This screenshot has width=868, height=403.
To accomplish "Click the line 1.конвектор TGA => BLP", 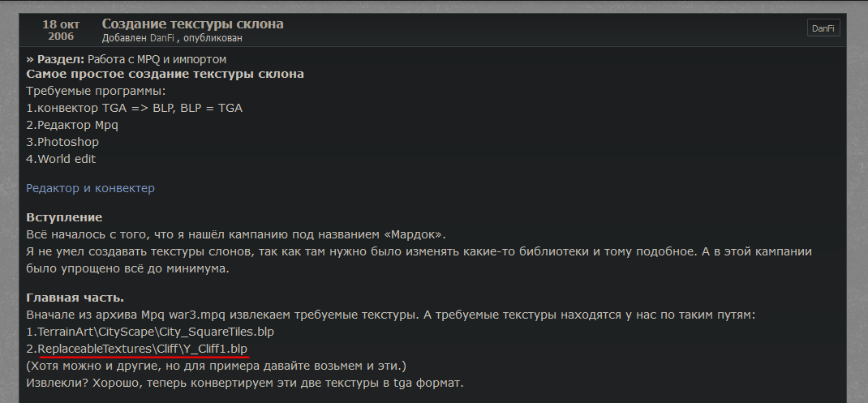I will 135,108.
